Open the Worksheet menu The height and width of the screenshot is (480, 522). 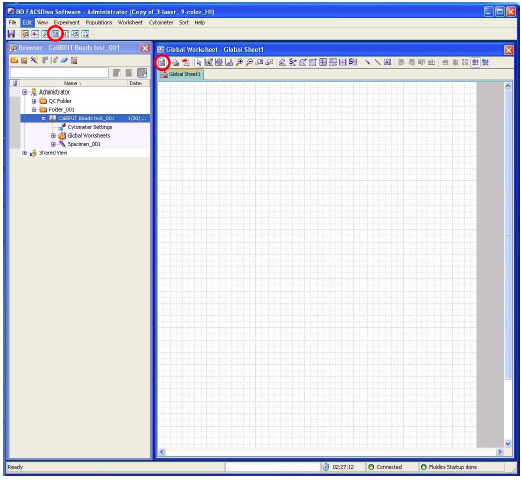pyautogui.click(x=130, y=22)
